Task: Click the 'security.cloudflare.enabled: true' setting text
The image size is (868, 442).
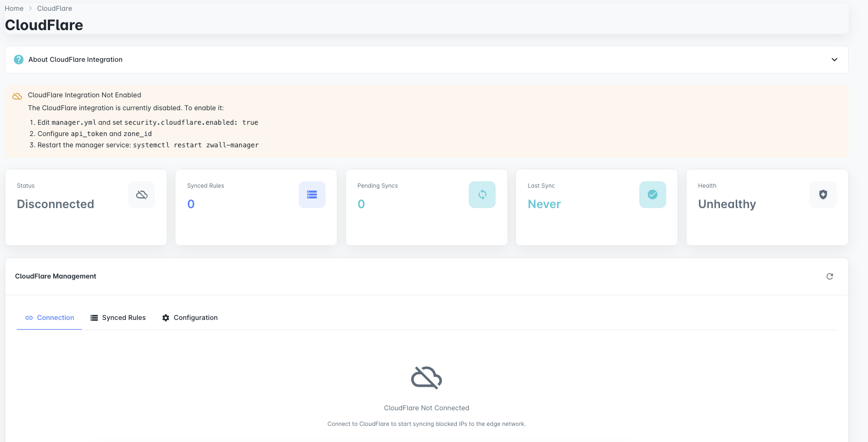Action: (x=191, y=123)
